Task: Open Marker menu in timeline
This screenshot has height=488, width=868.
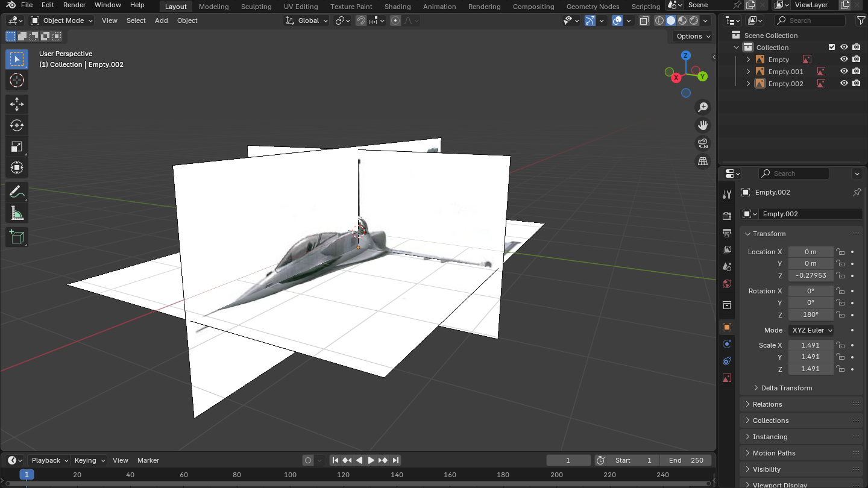Action: [x=148, y=460]
